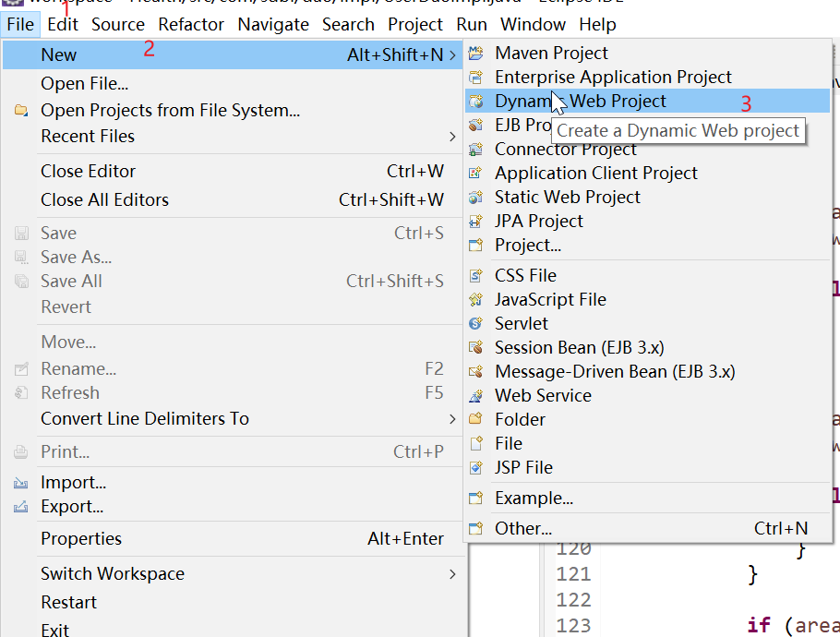The height and width of the screenshot is (637, 840).
Task: Click the Servlet icon in submenu
Action: coord(476,324)
